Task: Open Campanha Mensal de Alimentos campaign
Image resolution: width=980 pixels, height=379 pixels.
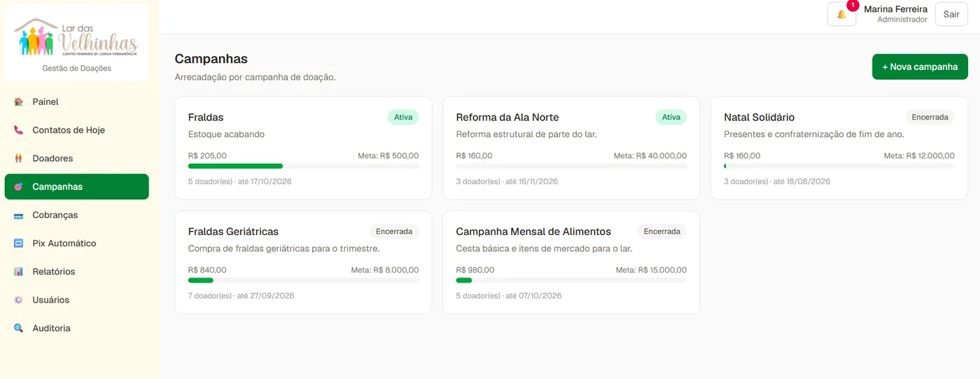Action: [533, 231]
